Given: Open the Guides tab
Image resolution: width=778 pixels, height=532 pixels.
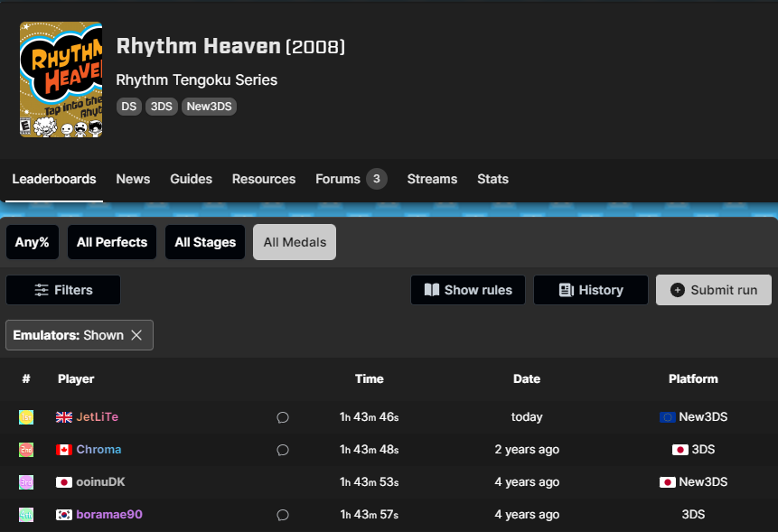Looking at the screenshot, I should (191, 179).
